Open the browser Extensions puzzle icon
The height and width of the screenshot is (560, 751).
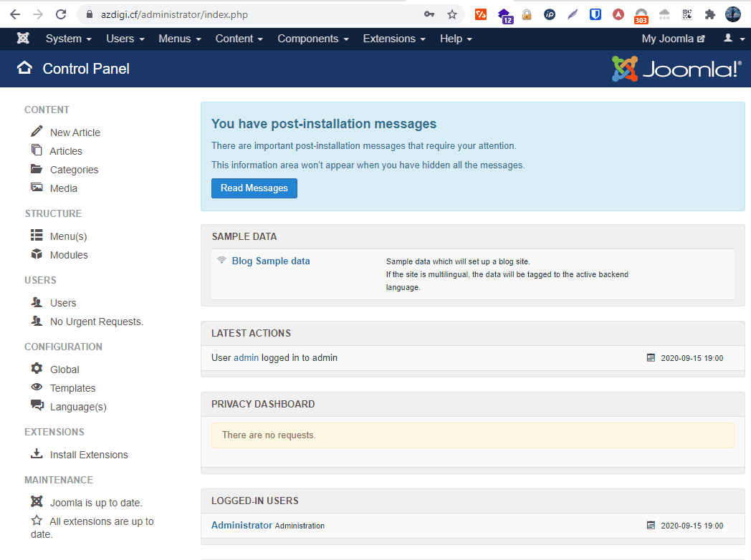point(709,14)
